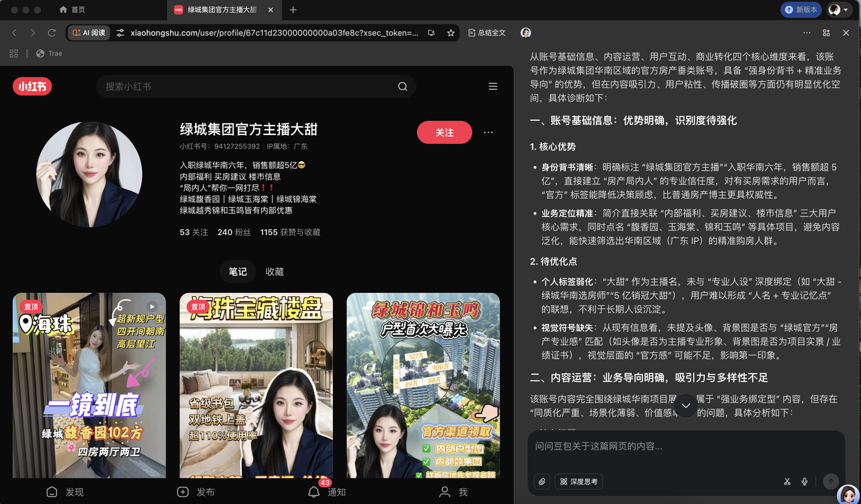Click the 关注 follow button

(x=444, y=132)
